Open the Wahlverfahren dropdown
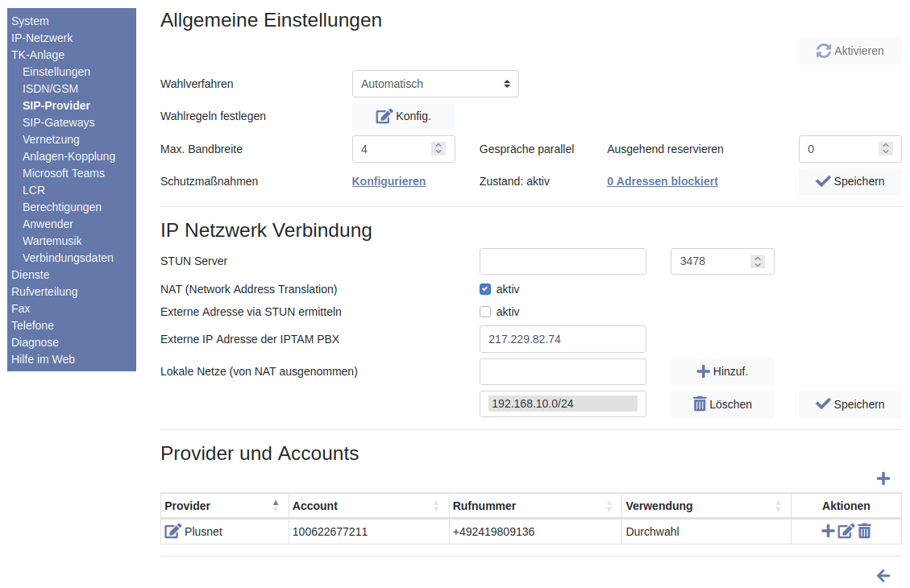Screen dimensions: 910x588 435,84
